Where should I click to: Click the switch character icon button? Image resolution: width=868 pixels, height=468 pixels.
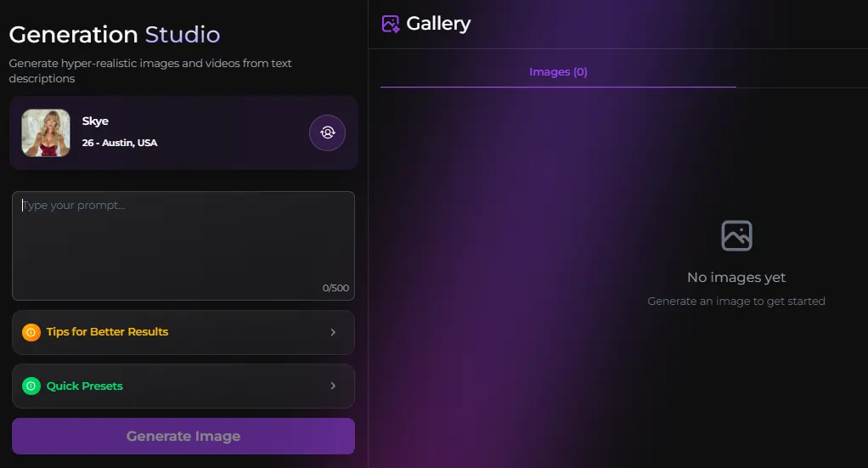[x=327, y=133]
